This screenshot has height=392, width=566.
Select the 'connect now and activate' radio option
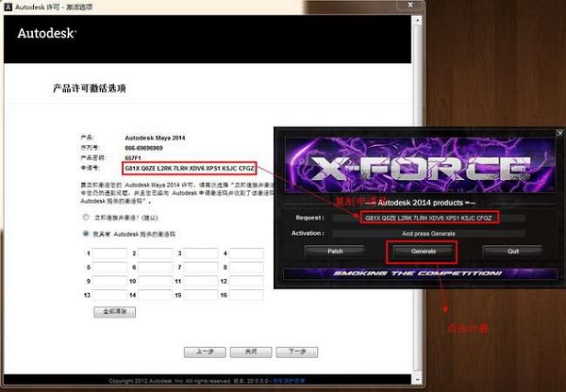coord(86,217)
